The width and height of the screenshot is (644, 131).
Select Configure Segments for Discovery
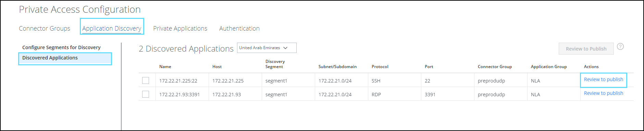[x=61, y=47]
